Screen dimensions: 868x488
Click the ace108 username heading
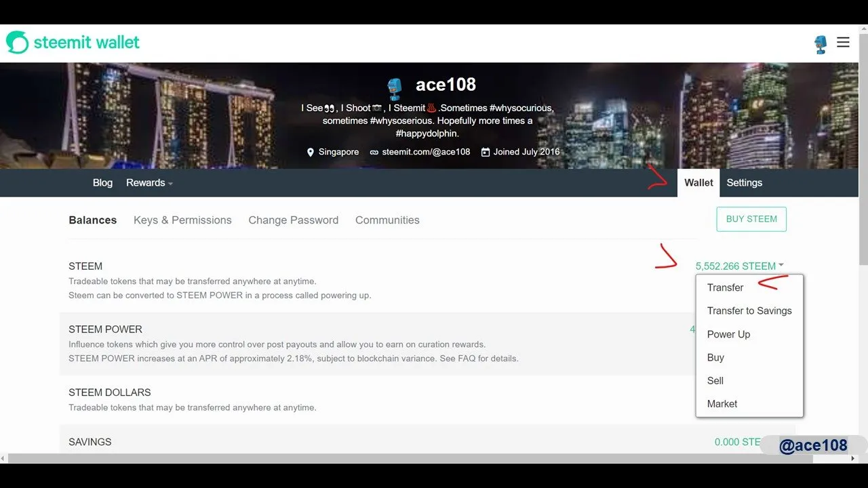point(446,85)
